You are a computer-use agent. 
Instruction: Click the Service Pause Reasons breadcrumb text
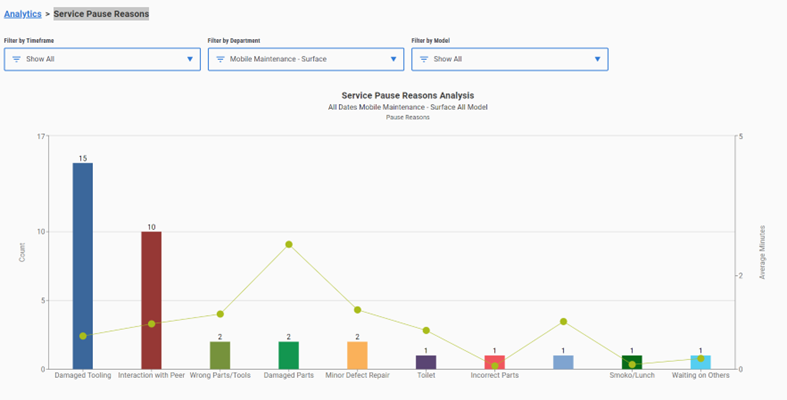point(101,14)
